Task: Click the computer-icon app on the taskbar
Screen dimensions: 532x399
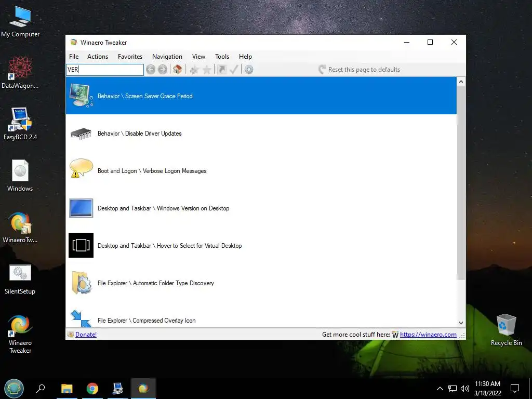Action: point(118,388)
